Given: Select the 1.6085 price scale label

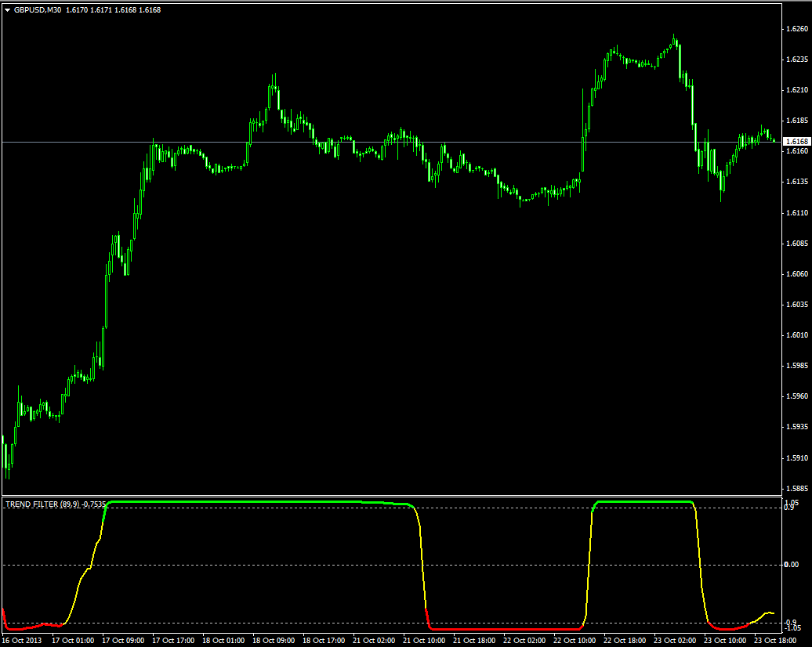Looking at the screenshot, I should tap(797, 243).
